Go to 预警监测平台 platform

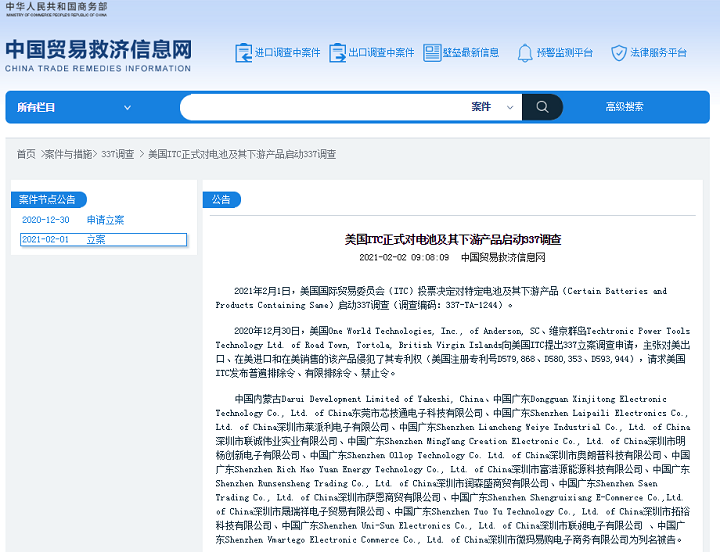(x=565, y=53)
